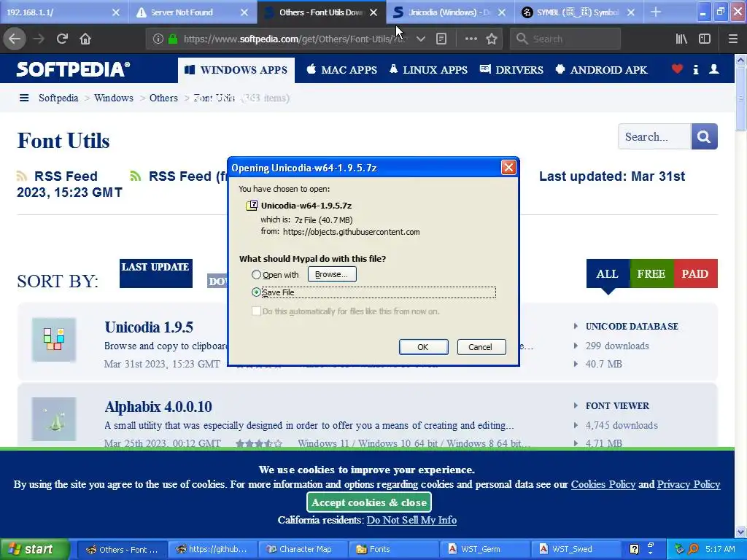747x560 pixels.
Task: Open Do Not Sell My Info link
Action: [411, 520]
